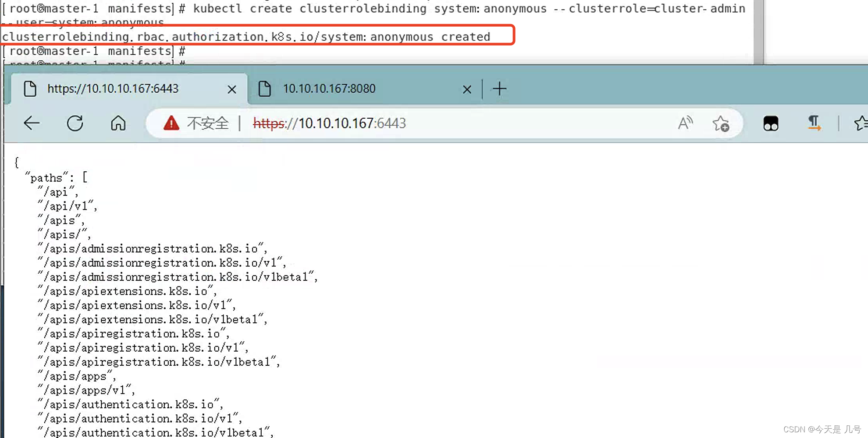Image resolution: width=868 pixels, height=438 pixels.
Task: Click "/apis/authentication.k8s.io" line
Action: [130, 404]
